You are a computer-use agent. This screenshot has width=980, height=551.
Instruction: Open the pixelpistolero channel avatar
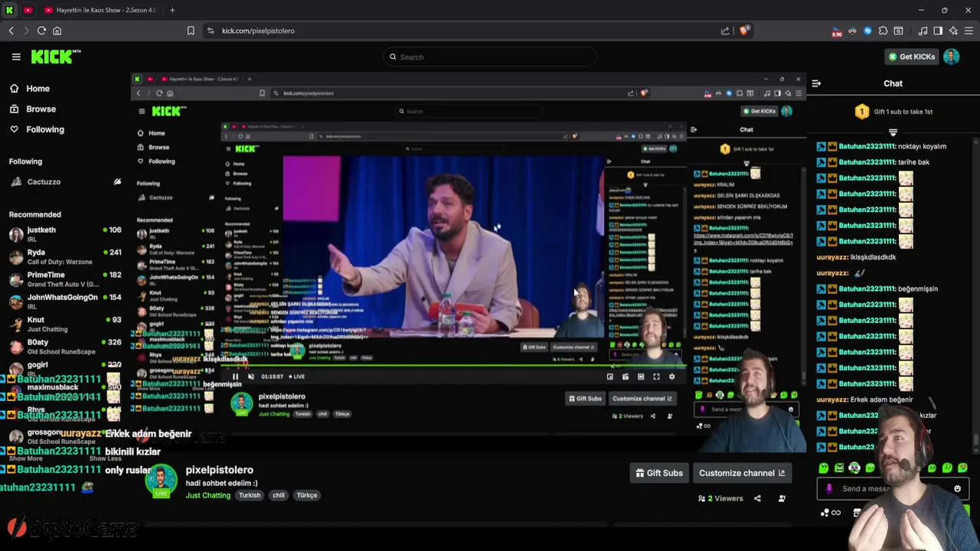pyautogui.click(x=161, y=481)
